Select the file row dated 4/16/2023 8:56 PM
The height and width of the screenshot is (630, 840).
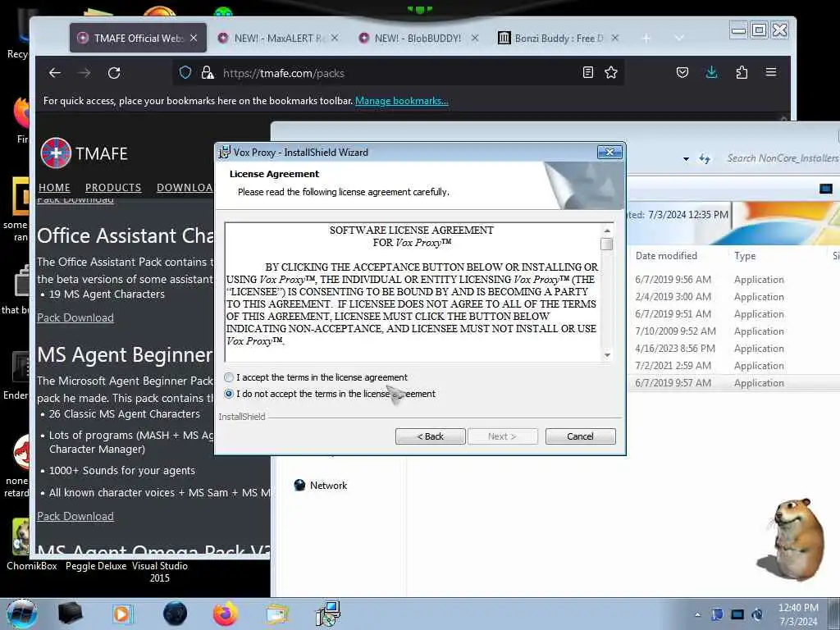pyautogui.click(x=734, y=348)
